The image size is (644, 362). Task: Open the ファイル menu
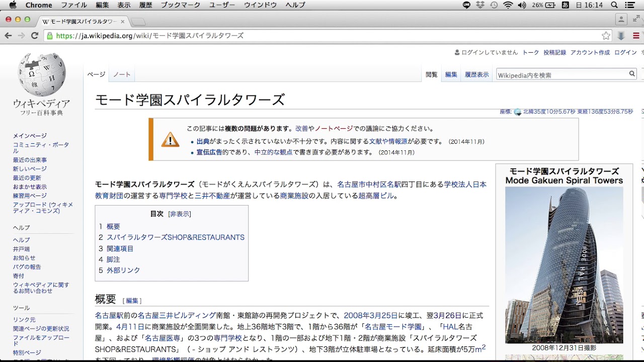74,5
